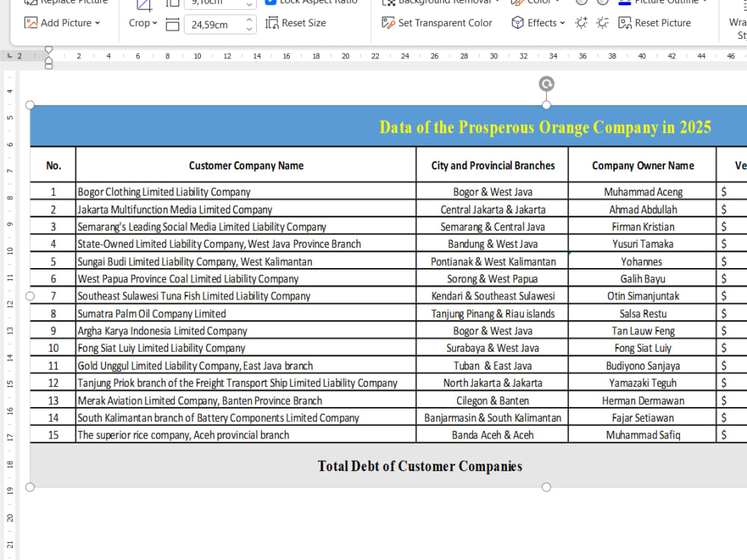Image resolution: width=747 pixels, height=560 pixels.
Task: Click 'Sorong & West Papua' branch cell
Action: [x=492, y=279]
